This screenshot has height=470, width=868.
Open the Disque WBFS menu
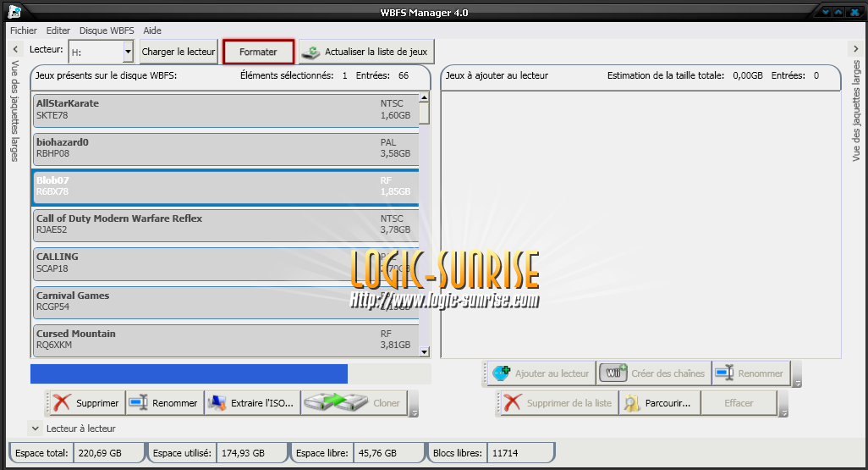107,30
